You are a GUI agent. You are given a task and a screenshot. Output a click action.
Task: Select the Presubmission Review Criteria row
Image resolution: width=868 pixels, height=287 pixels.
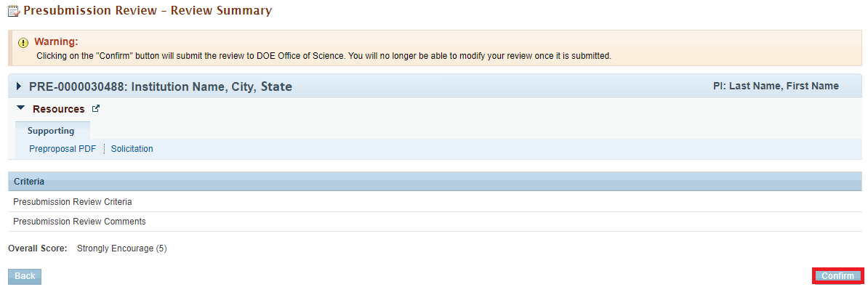pos(435,202)
